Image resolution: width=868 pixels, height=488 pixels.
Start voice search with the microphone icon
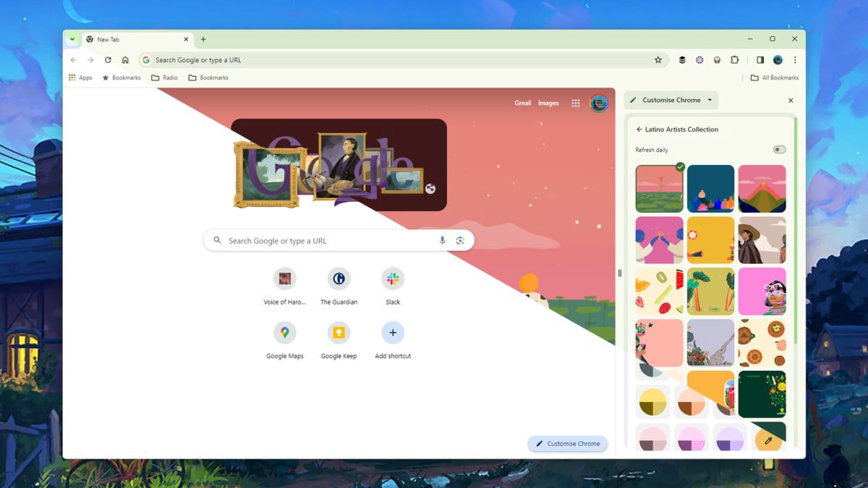(442, 241)
